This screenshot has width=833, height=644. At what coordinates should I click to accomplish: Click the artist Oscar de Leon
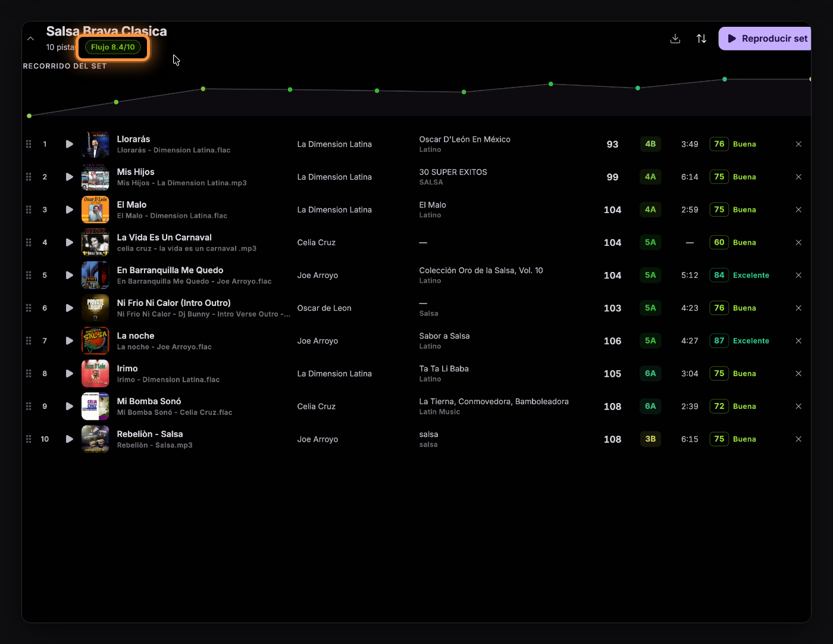click(x=324, y=308)
